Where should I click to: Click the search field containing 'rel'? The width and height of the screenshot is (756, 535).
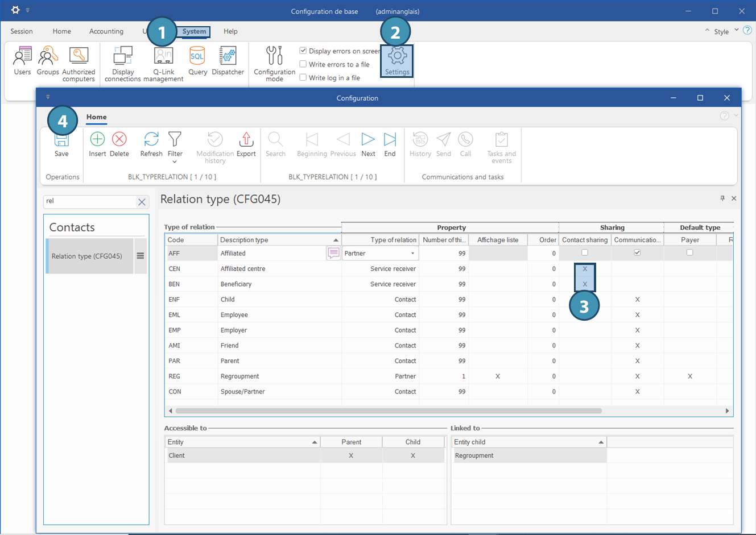(89, 201)
